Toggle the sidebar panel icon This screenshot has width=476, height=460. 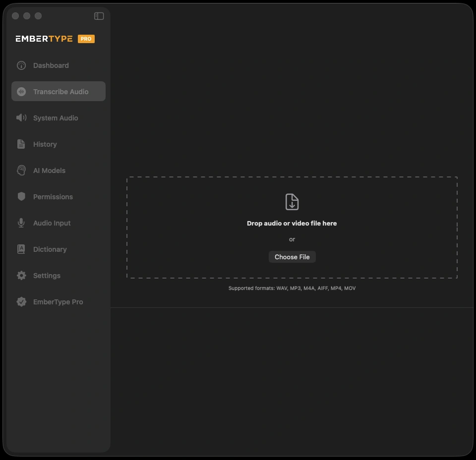(99, 16)
